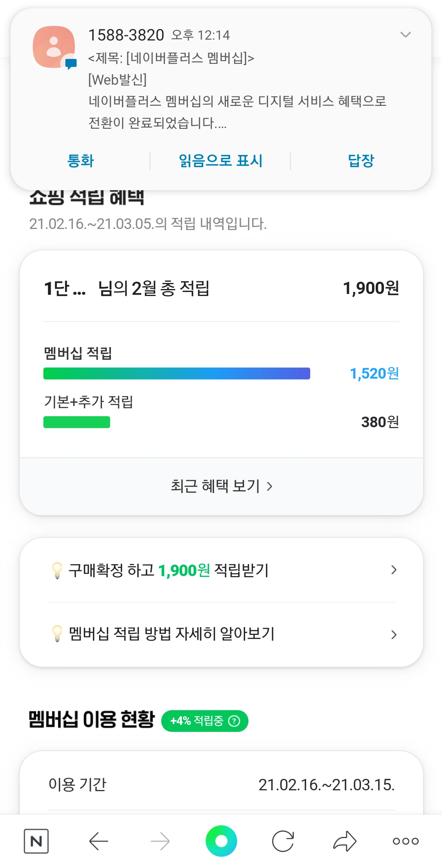Open Naver home via N icon
Image resolution: width=442 pixels, height=868 pixels.
[x=36, y=841]
